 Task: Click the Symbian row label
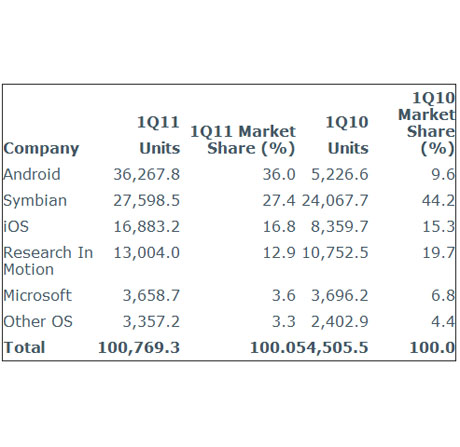tap(35, 201)
